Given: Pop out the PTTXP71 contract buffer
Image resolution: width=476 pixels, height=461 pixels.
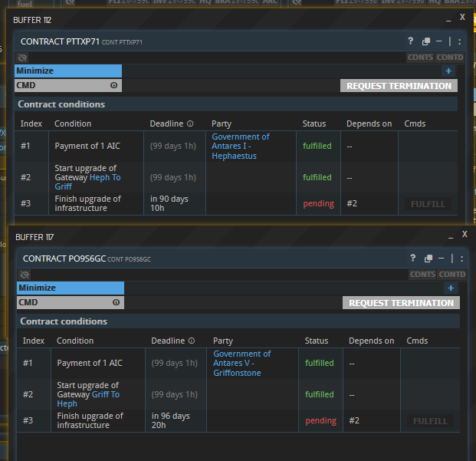Looking at the screenshot, I should (426, 41).
